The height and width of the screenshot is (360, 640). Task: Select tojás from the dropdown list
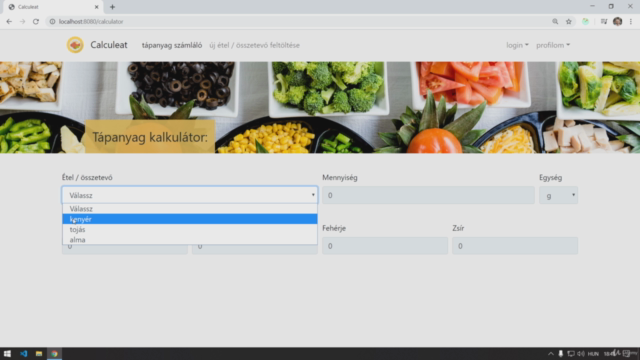point(190,229)
